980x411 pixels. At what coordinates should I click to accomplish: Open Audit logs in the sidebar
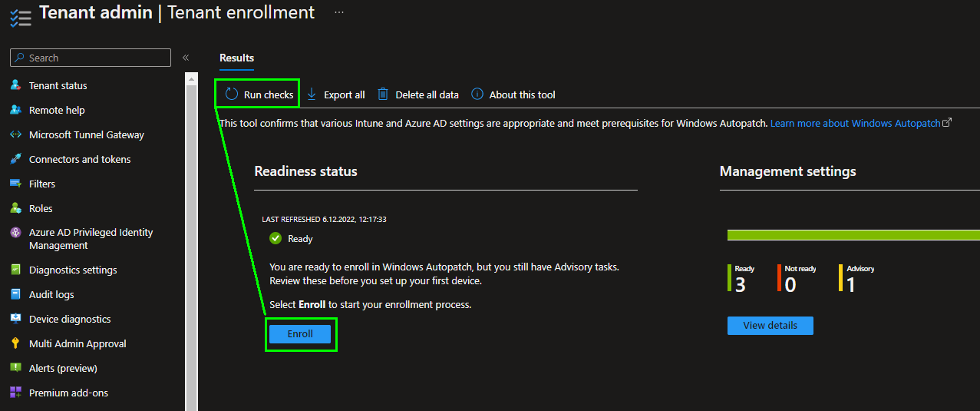point(51,294)
